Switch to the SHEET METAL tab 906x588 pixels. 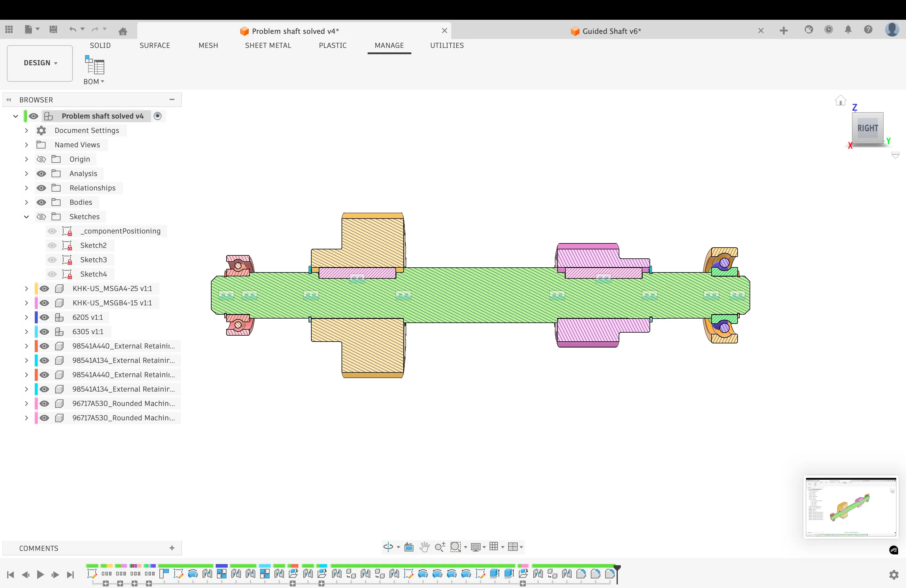pyautogui.click(x=268, y=45)
